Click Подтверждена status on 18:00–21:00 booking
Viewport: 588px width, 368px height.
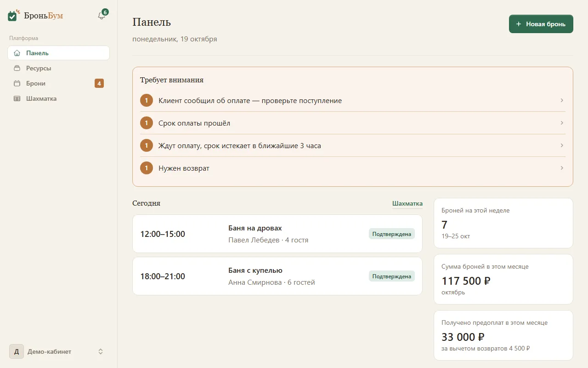(392, 276)
